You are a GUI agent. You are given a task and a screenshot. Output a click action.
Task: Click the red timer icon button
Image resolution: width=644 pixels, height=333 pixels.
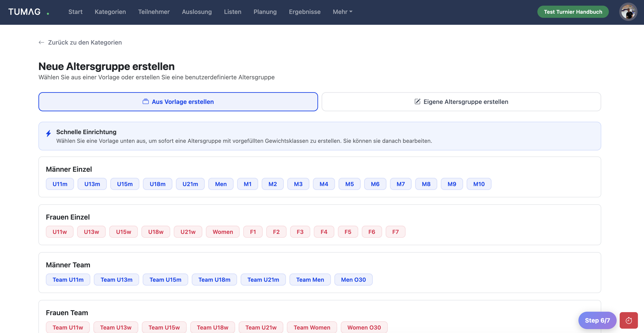629,320
